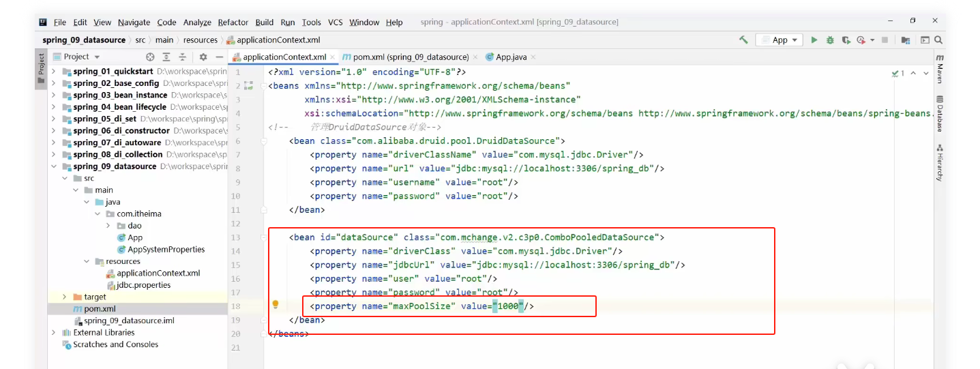Open Maven tool window on right strip
Viewport: 980px width, 369px height.
pyautogui.click(x=940, y=69)
